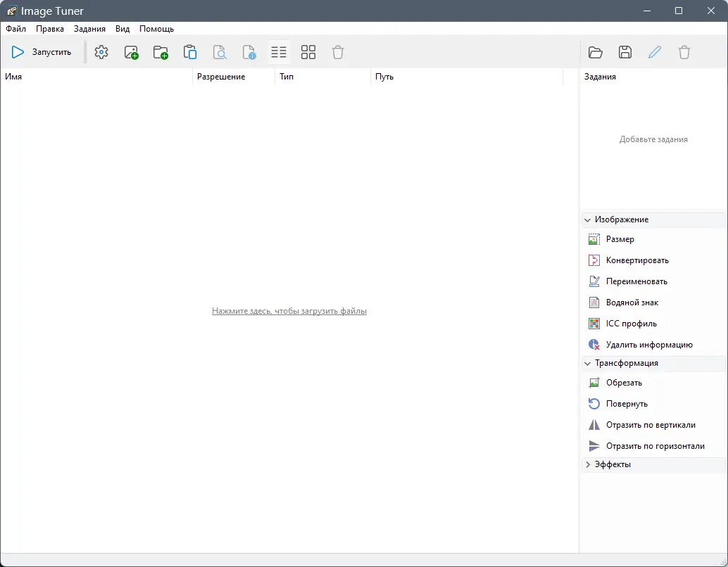This screenshot has width=728, height=567.
Task: Click the add folder icon
Action: coord(161,52)
